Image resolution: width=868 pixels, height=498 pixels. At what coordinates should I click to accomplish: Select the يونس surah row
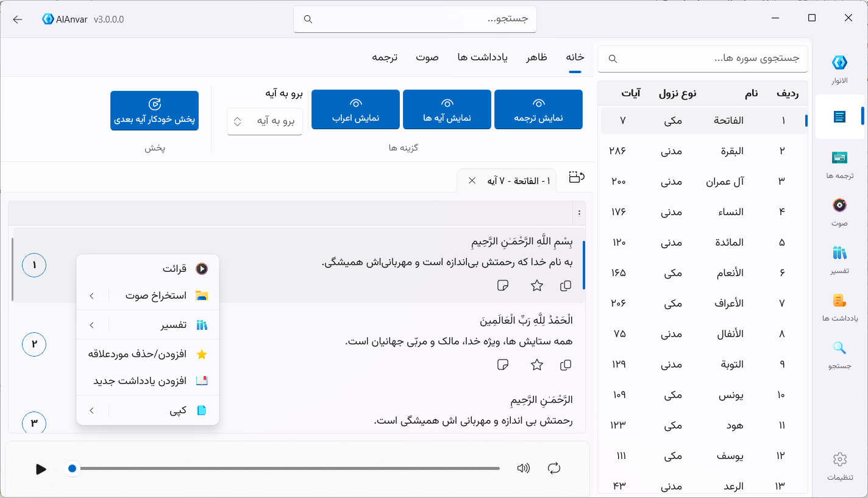(703, 395)
